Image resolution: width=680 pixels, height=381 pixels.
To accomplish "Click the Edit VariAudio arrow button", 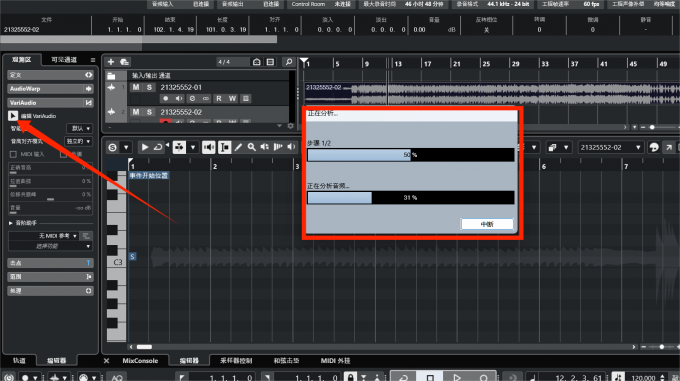I will tap(13, 116).
